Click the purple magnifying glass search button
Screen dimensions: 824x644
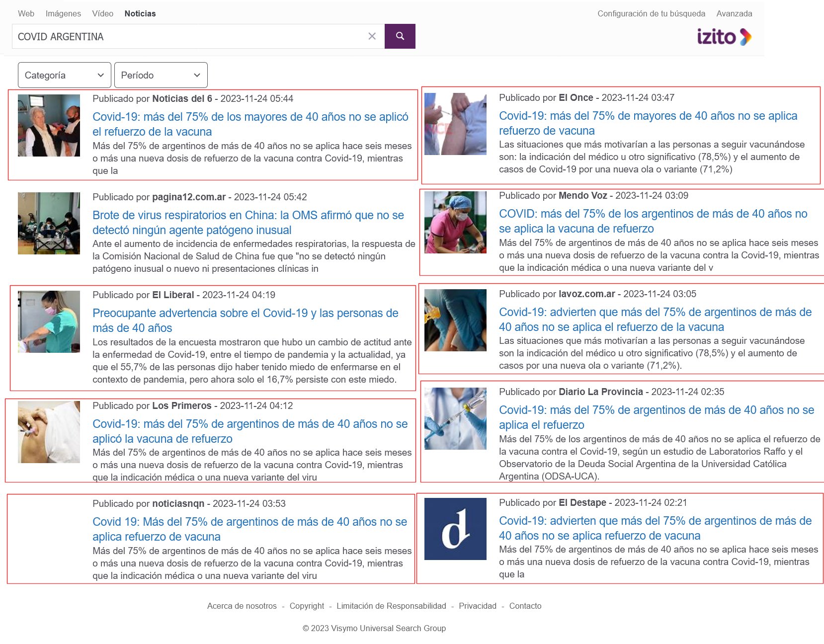point(400,36)
